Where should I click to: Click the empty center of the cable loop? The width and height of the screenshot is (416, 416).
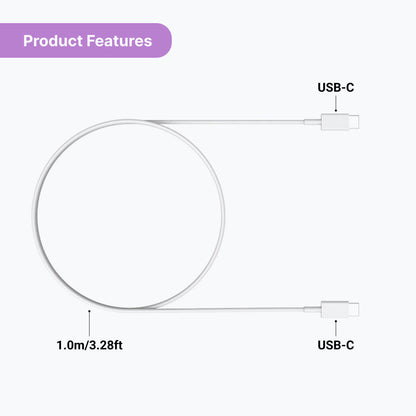129,215
